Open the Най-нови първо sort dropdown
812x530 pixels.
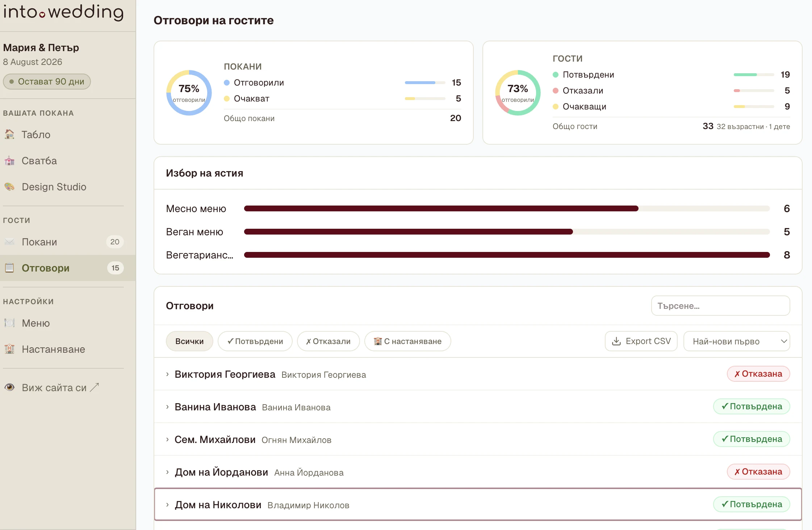pos(737,341)
